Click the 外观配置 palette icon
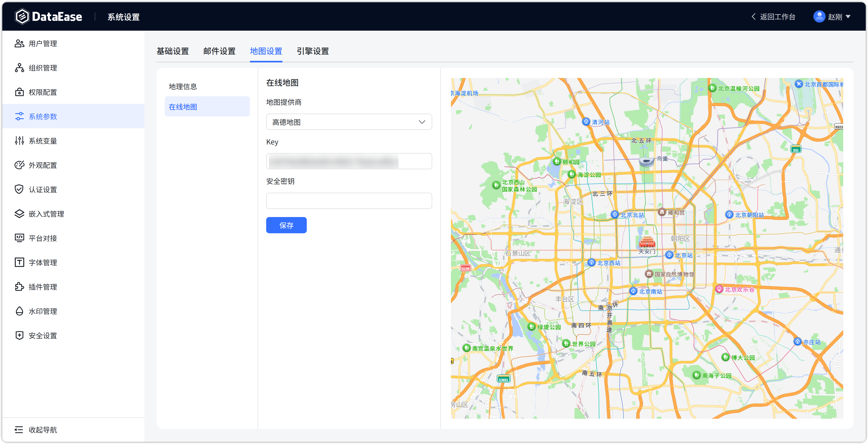Image resolution: width=868 pixels, height=444 pixels. [19, 165]
